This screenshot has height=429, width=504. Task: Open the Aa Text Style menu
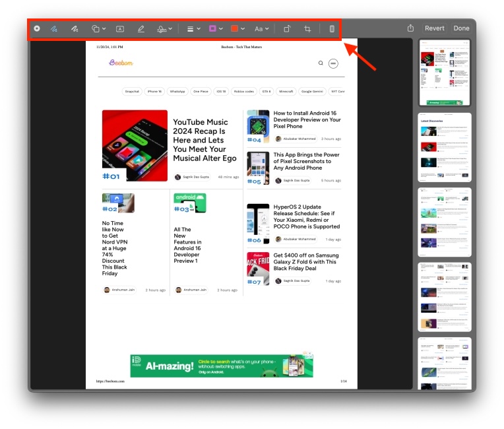261,29
